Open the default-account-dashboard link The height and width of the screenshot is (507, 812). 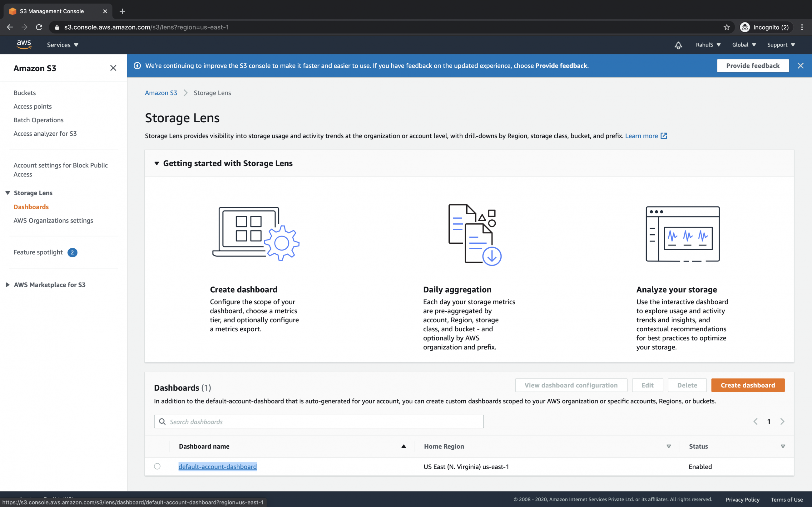(217, 466)
